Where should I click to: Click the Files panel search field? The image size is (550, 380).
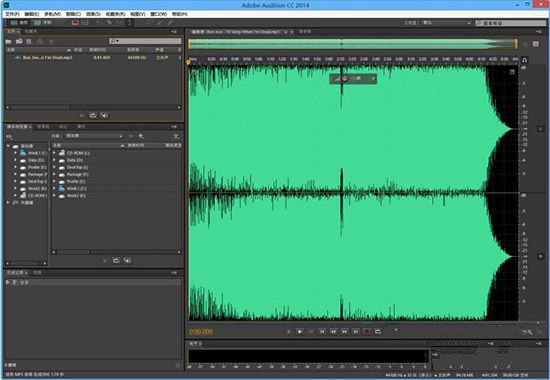145,41
